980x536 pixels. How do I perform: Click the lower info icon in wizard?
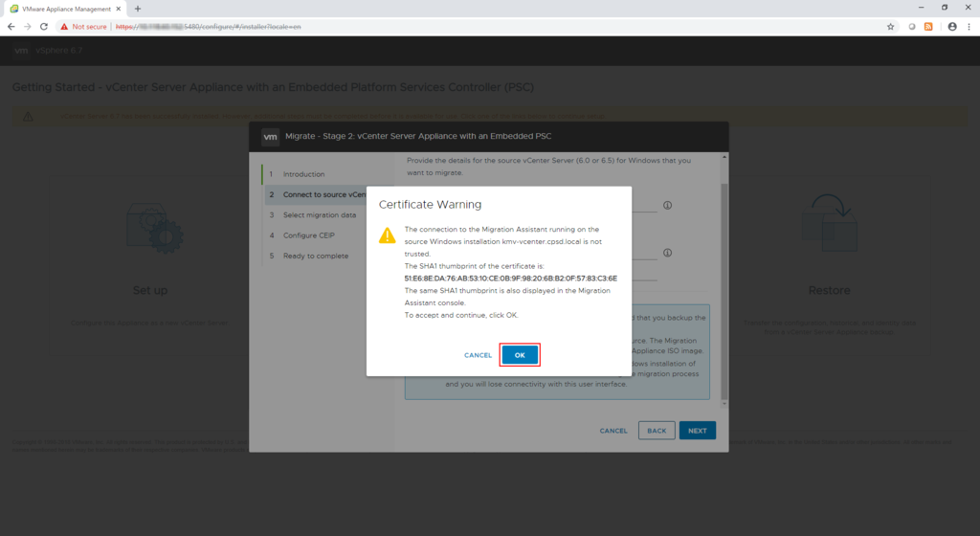(x=667, y=253)
